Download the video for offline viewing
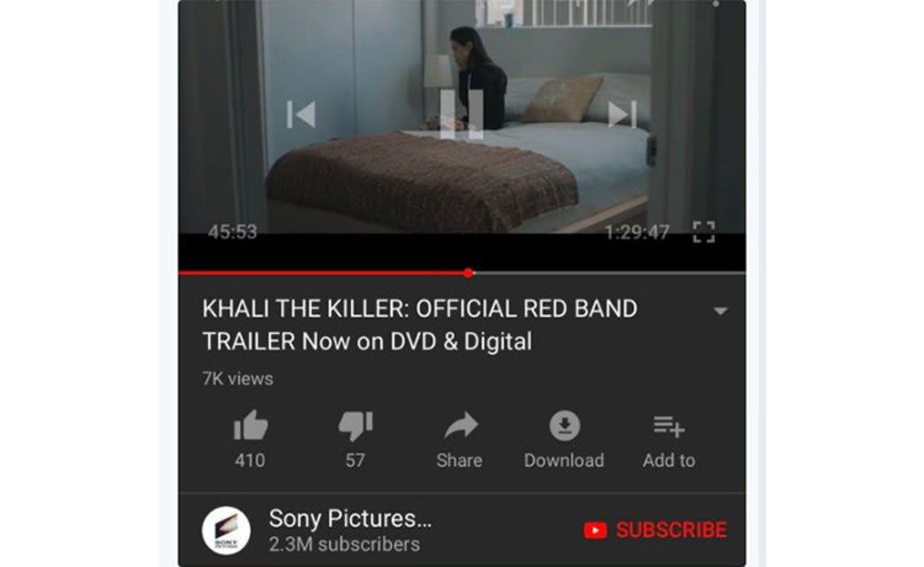Viewport: 924px width, 567px height. click(x=565, y=425)
